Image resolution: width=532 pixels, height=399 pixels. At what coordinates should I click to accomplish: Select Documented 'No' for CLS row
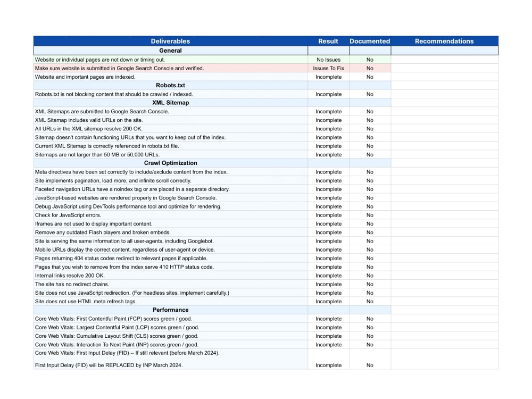pos(370,336)
